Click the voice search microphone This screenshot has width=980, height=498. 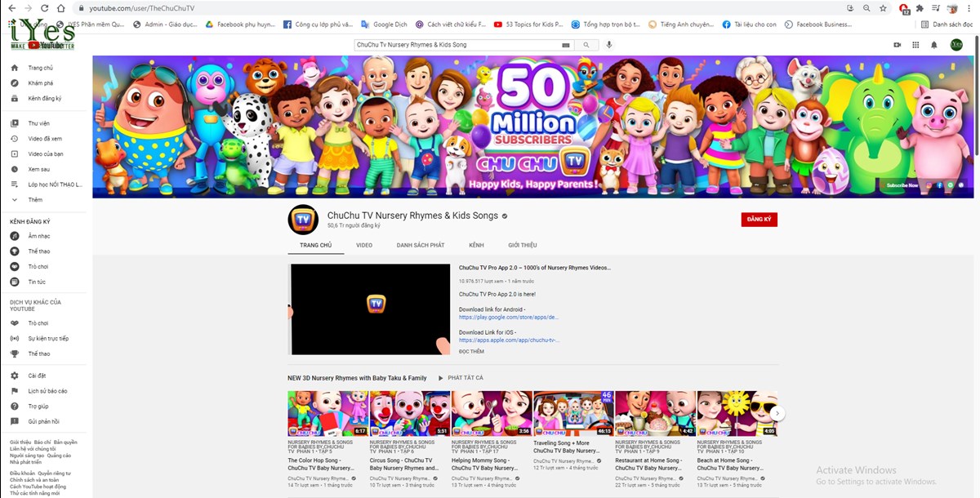(x=608, y=45)
